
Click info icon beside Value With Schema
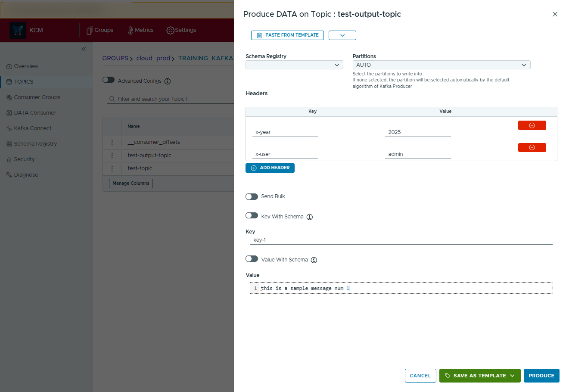[314, 260]
